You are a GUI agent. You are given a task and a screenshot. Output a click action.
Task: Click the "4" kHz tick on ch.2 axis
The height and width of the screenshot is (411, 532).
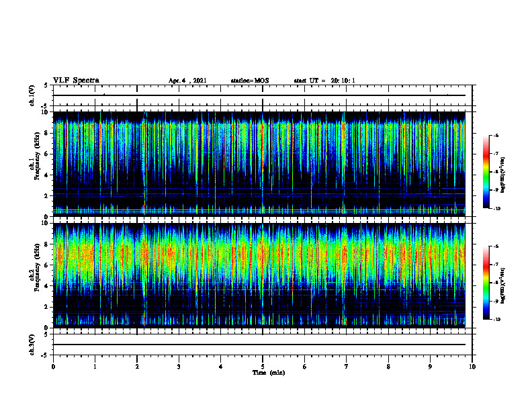click(x=47, y=286)
